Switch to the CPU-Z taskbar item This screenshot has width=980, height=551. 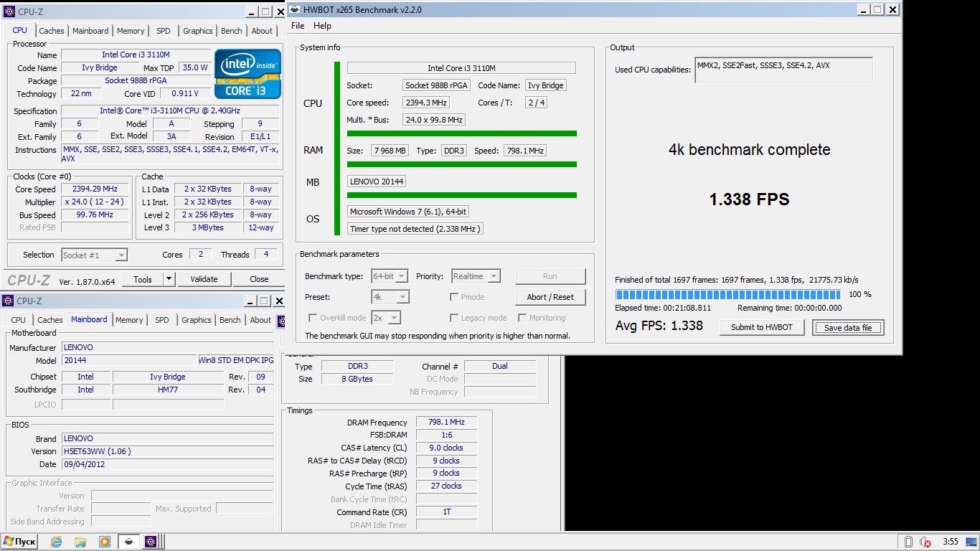coord(151,542)
